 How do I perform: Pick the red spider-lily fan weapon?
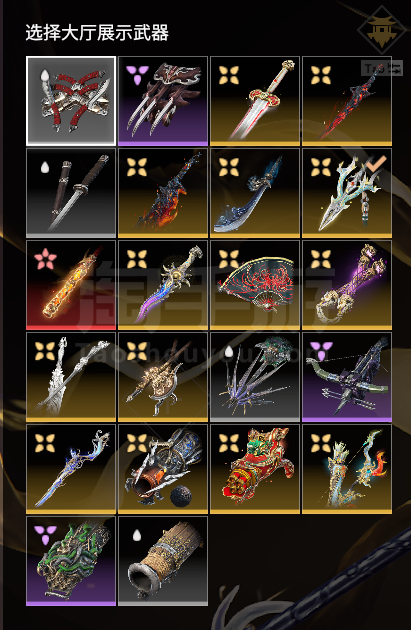click(255, 285)
